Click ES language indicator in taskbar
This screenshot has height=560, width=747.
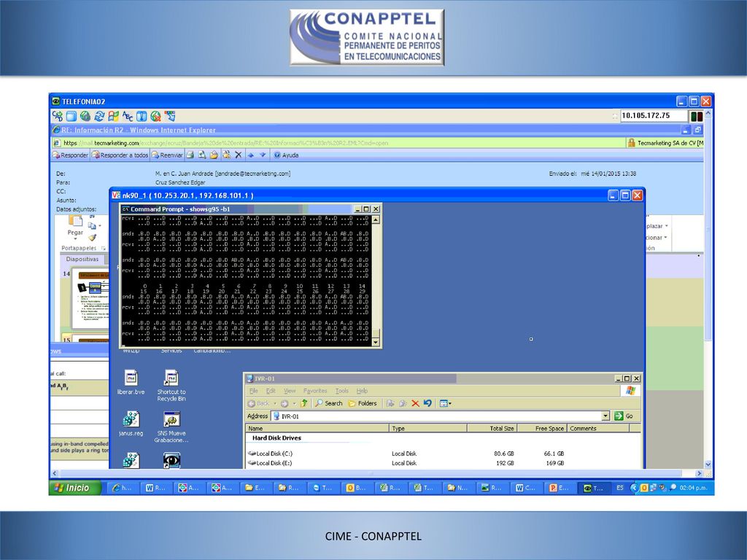pyautogui.click(x=620, y=488)
